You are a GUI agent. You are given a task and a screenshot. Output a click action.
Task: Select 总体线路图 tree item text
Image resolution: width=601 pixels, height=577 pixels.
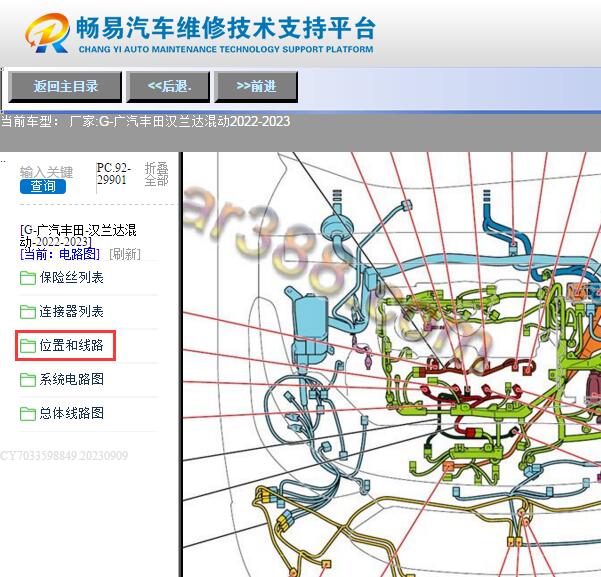tap(71, 413)
